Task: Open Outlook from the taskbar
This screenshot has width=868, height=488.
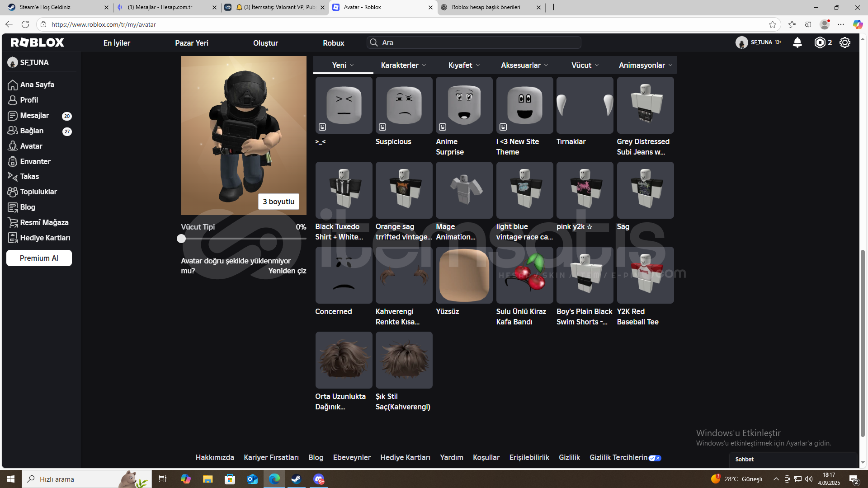Action: tap(252, 479)
